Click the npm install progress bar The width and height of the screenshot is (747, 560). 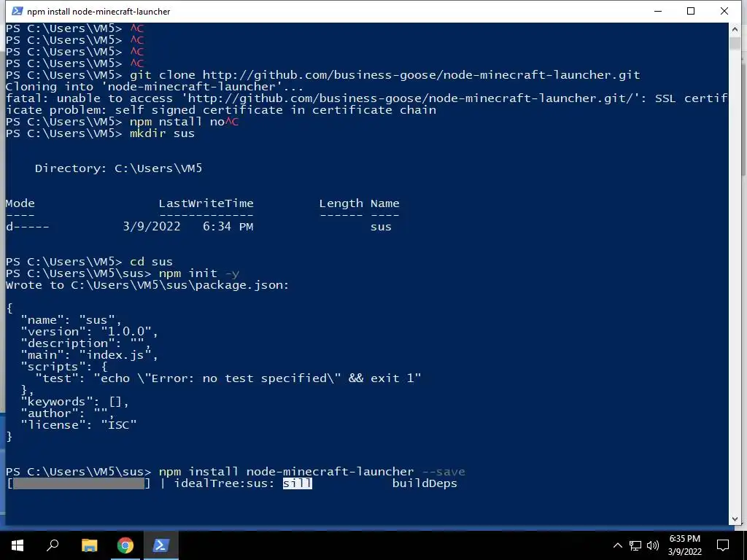pyautogui.click(x=79, y=483)
